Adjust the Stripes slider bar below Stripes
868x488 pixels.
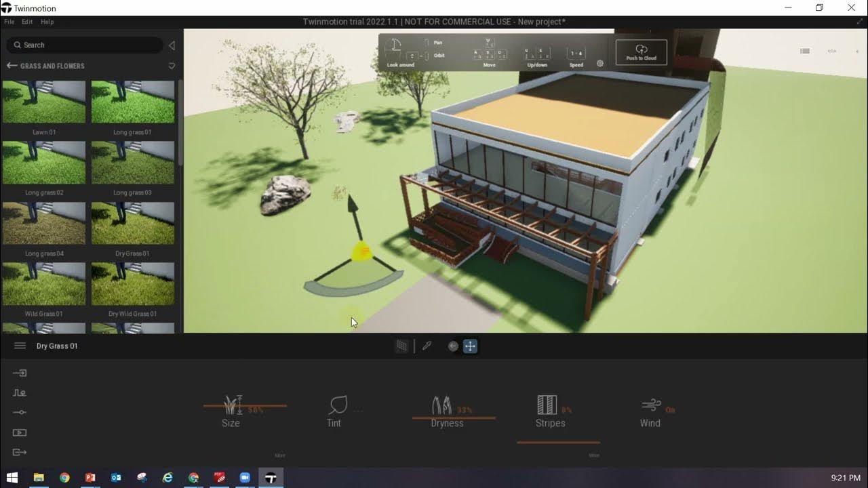(x=558, y=442)
